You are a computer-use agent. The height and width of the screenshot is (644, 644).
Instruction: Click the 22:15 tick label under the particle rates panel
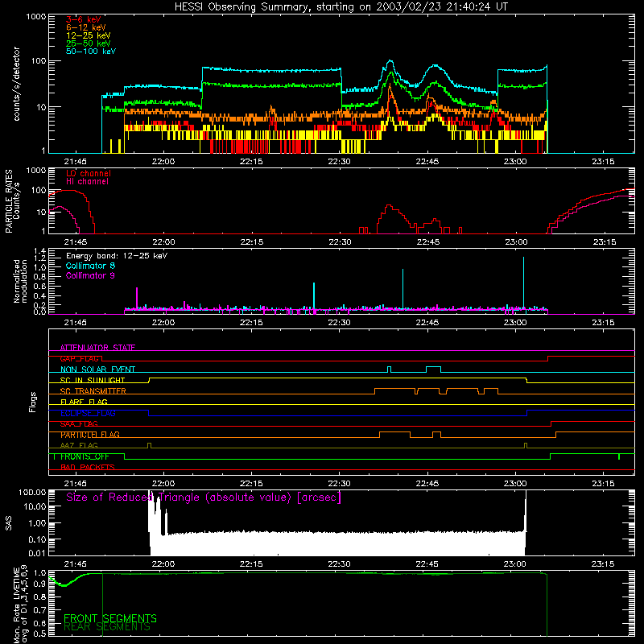251,242
